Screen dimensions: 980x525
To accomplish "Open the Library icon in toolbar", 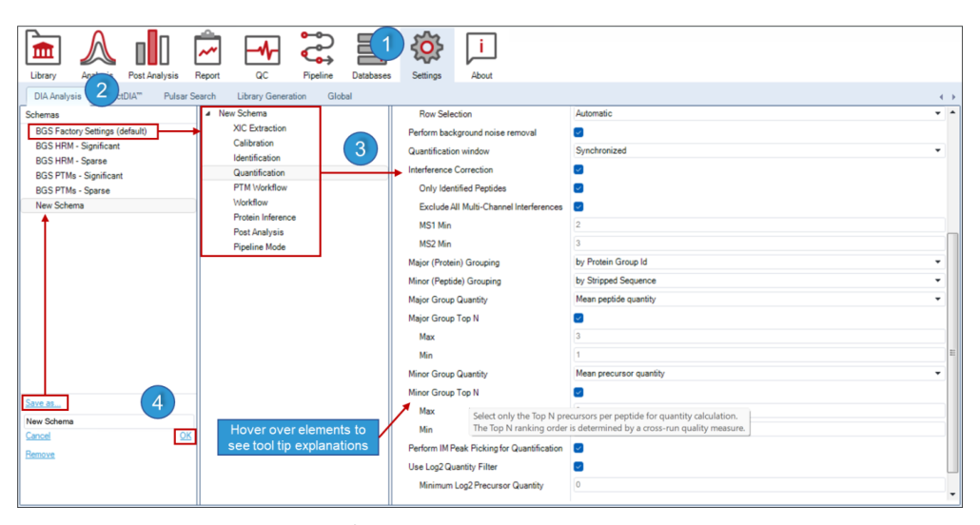I will click(x=43, y=49).
